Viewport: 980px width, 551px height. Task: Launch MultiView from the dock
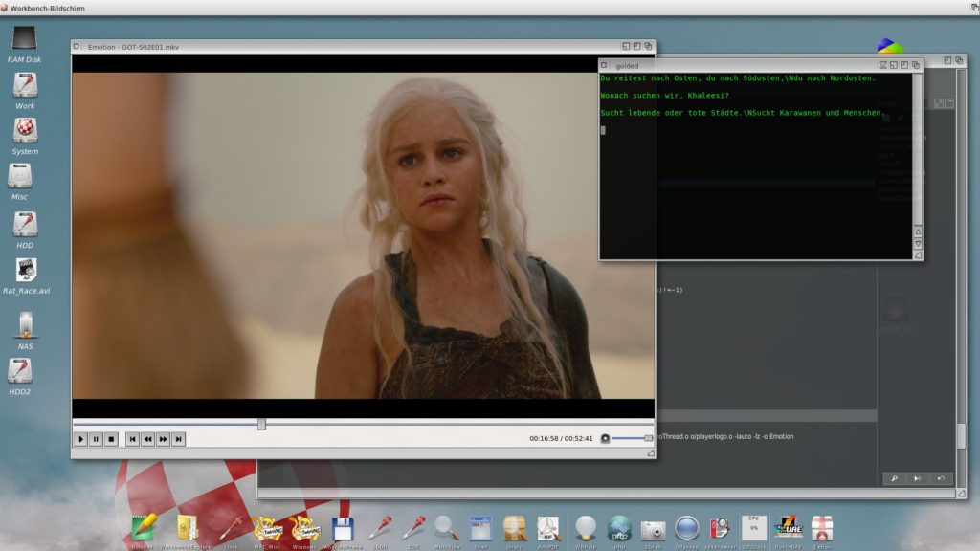[446, 527]
